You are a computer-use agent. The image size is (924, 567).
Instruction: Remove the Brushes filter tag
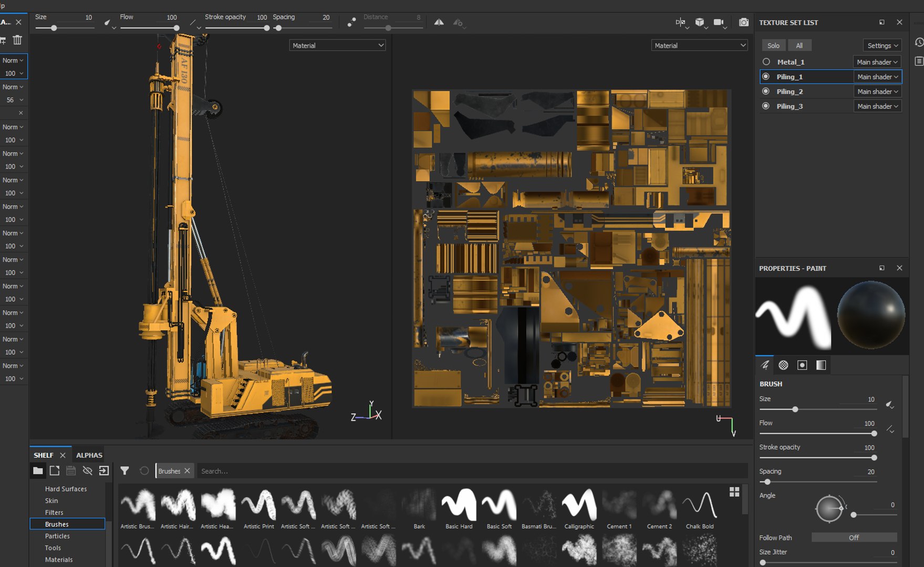[187, 471]
